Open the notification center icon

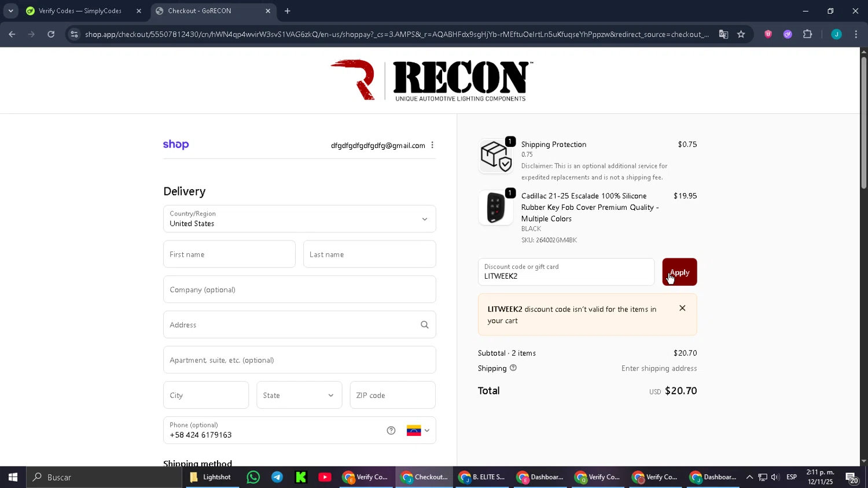[x=851, y=478]
